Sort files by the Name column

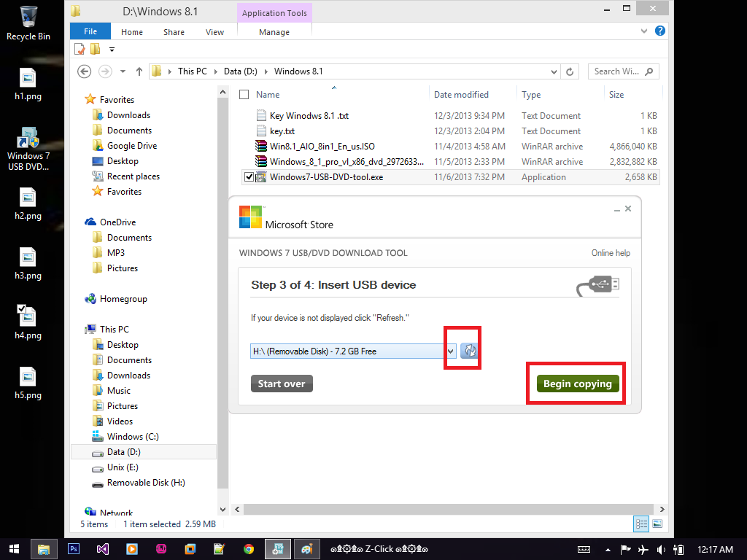pyautogui.click(x=268, y=95)
